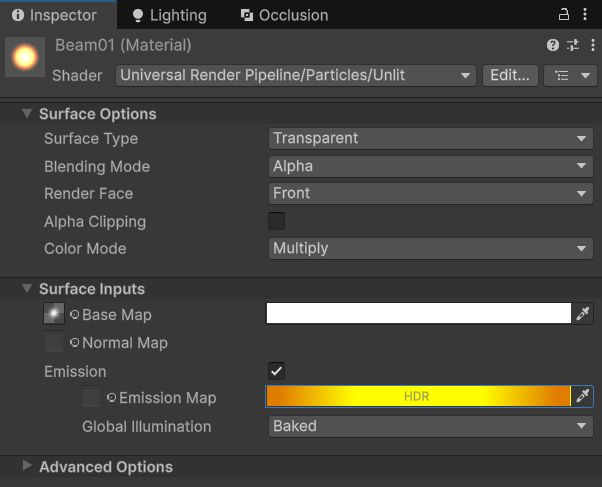602x487 pixels.
Task: Open the Emission Map HDR color swatch
Action: click(416, 397)
